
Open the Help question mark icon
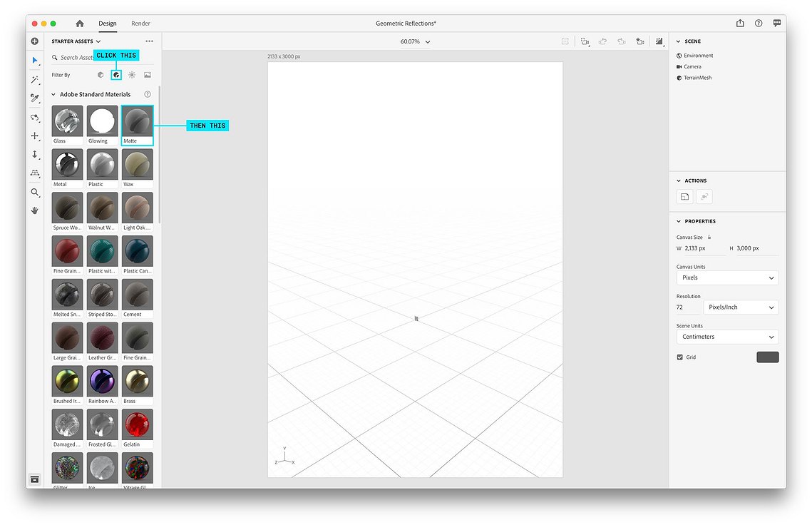tap(759, 24)
